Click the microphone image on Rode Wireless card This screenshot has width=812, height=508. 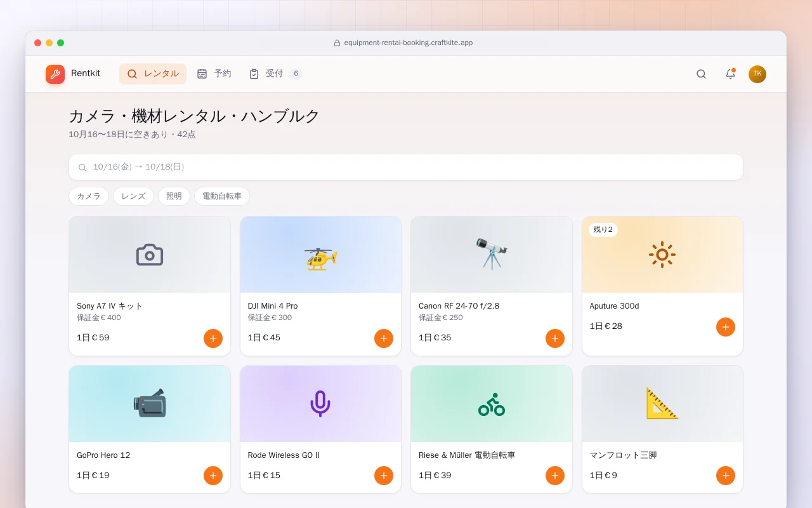tap(320, 404)
